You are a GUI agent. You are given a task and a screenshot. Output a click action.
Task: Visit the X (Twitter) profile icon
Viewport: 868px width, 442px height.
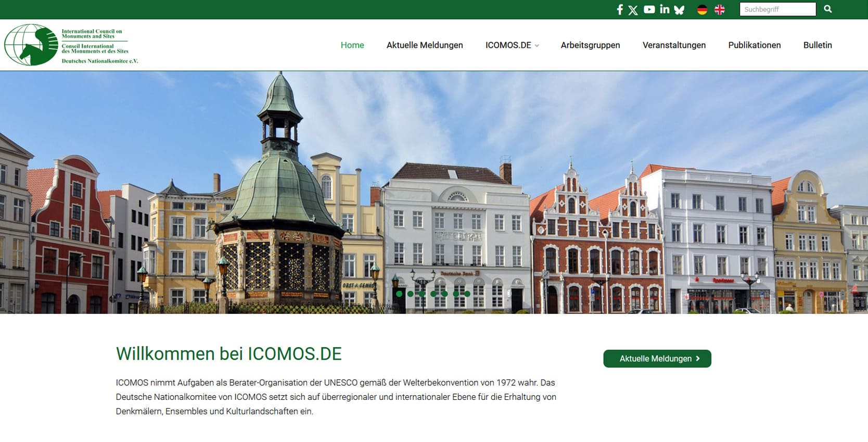click(633, 10)
